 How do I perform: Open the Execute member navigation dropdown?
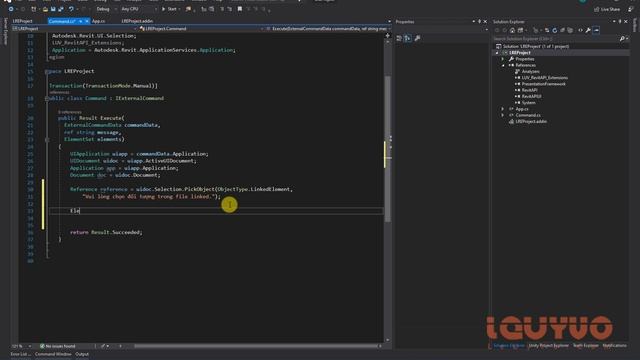329,29
